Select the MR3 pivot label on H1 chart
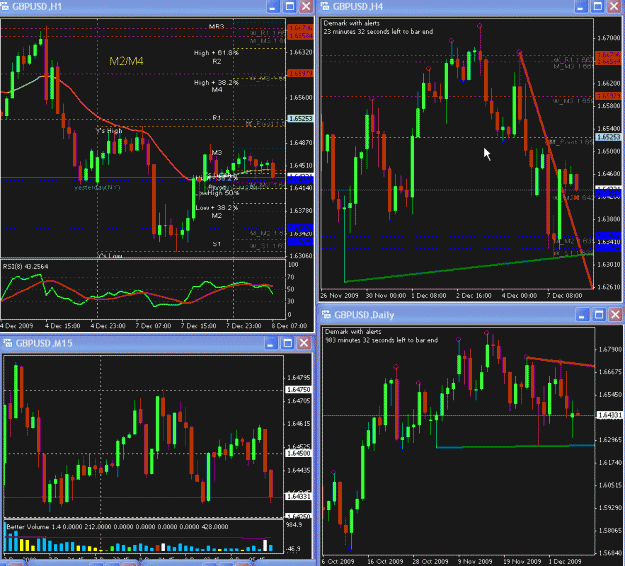Screen dimensions: 625x566 pyautogui.click(x=217, y=26)
